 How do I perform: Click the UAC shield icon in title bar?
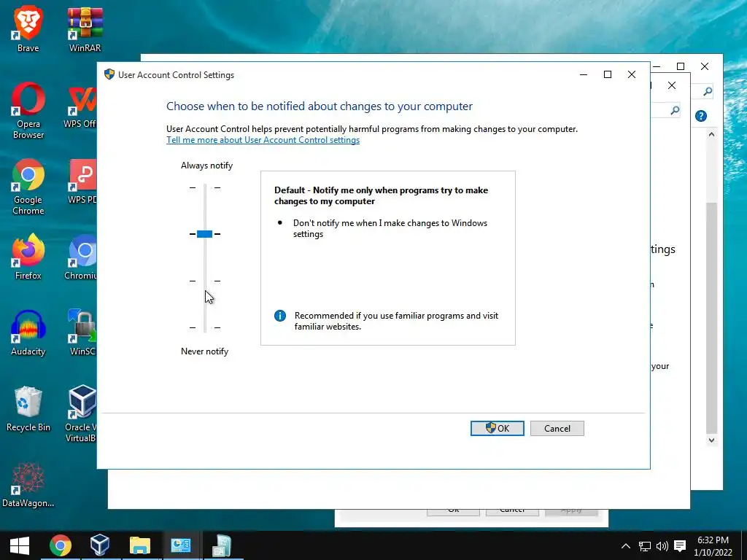pos(109,74)
